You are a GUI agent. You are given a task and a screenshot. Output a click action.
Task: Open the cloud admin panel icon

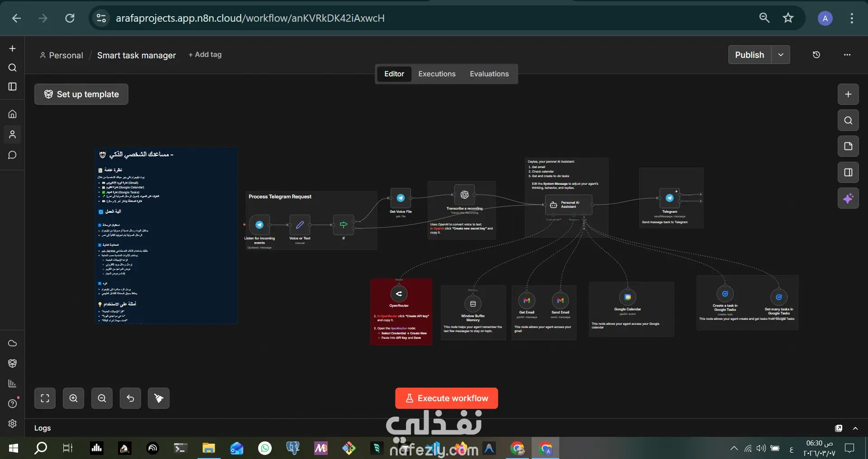point(12,343)
